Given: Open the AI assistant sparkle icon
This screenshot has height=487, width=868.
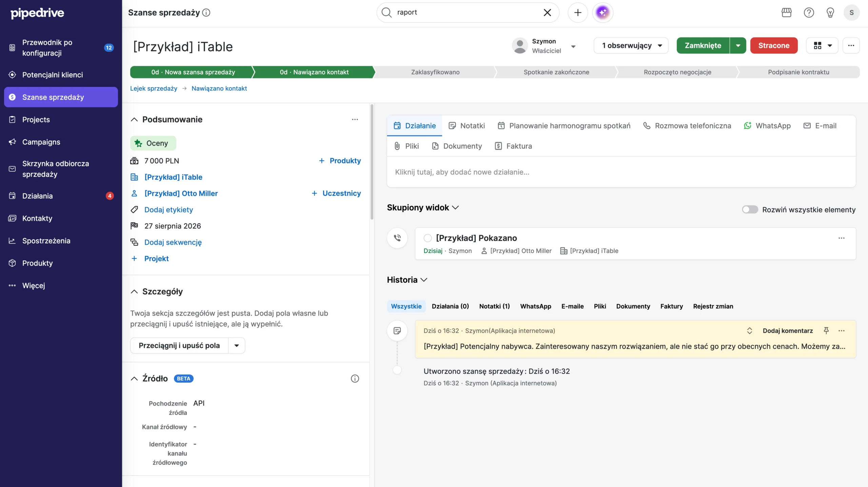Looking at the screenshot, I should point(603,13).
